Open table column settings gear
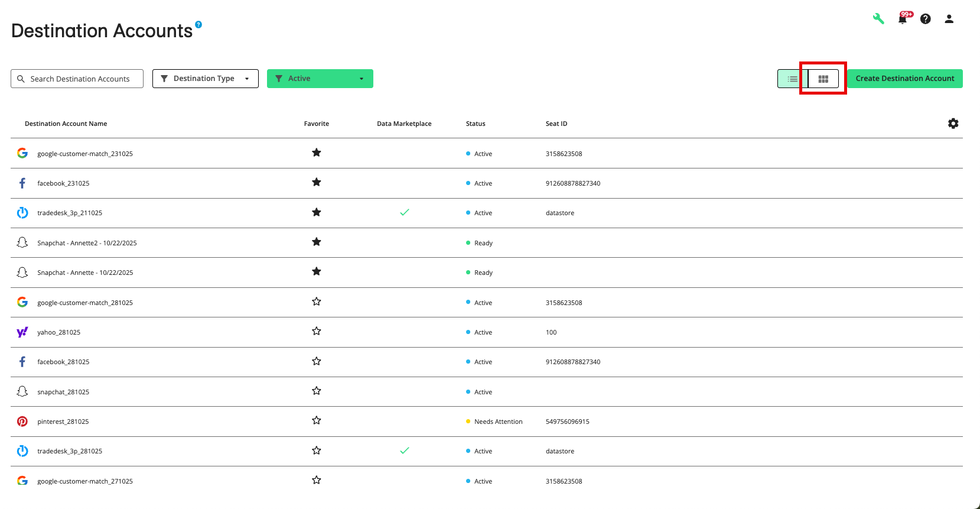Image resolution: width=980 pixels, height=509 pixels. pyautogui.click(x=953, y=124)
